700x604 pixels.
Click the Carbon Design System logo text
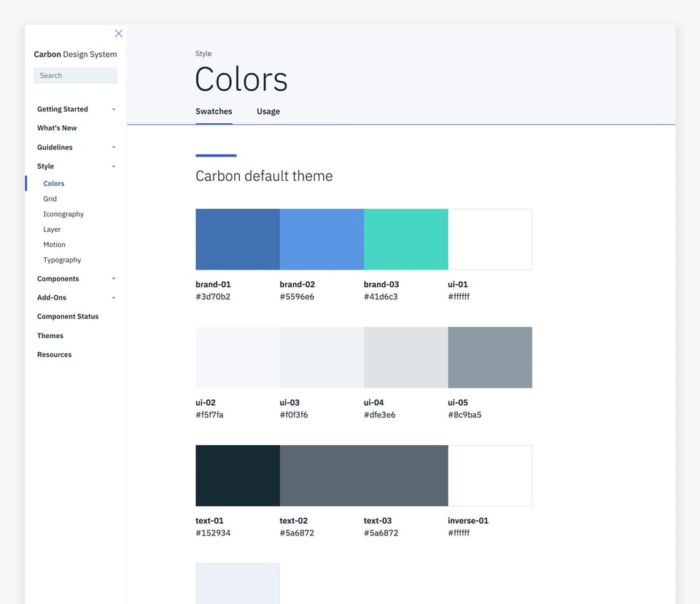point(75,54)
